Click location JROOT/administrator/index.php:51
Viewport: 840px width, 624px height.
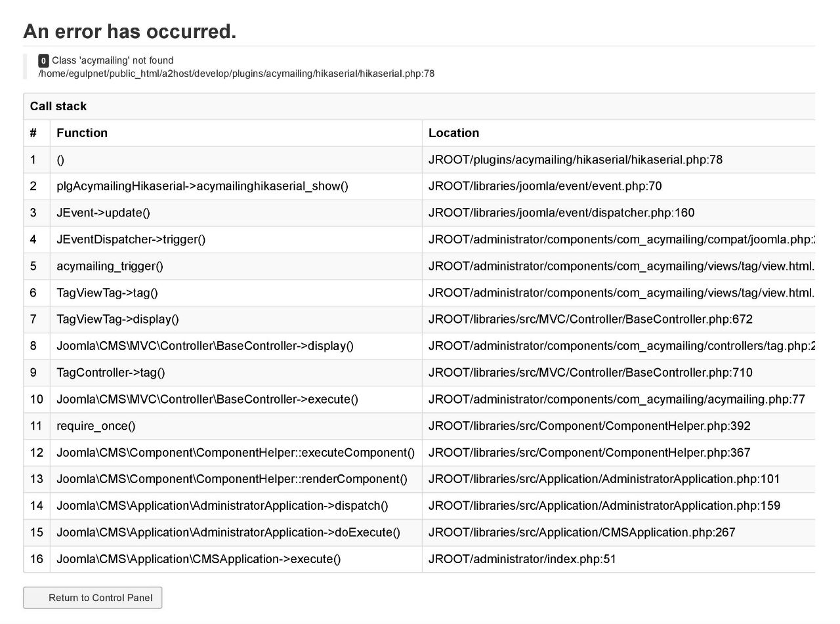tap(522, 559)
